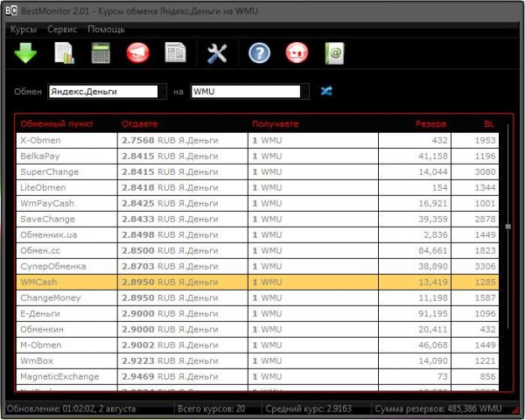Click the 84,661 reserve value

(x=432, y=250)
